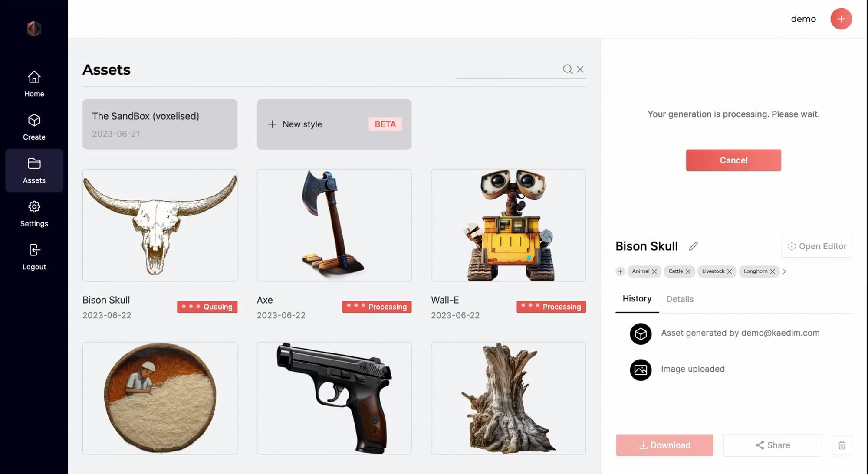
Task: Go to the Create section
Action: [x=34, y=127]
